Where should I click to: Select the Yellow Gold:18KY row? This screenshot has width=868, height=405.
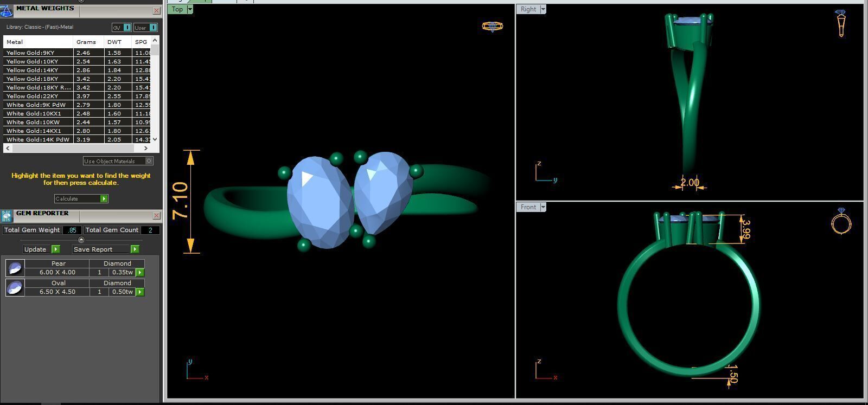pos(77,79)
